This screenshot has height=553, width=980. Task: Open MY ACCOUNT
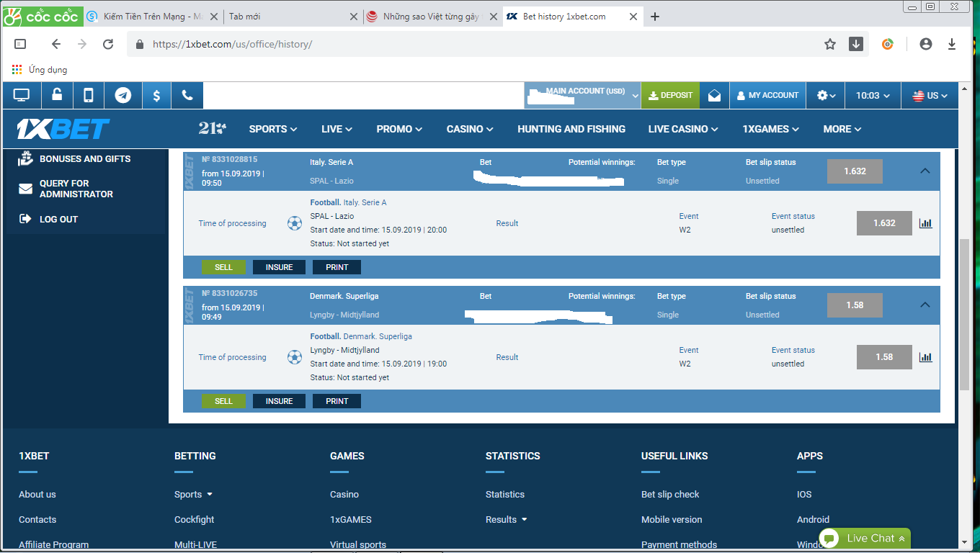767,95
